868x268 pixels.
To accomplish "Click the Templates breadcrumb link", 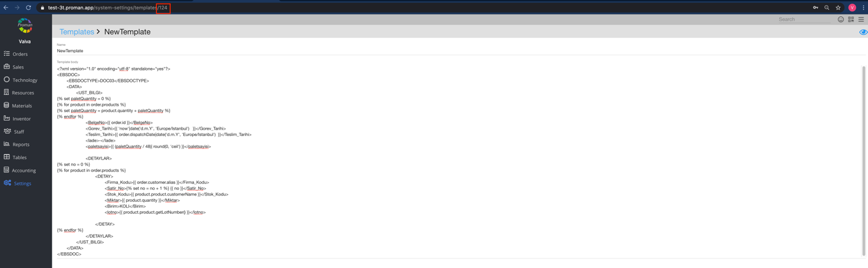I will (x=77, y=31).
